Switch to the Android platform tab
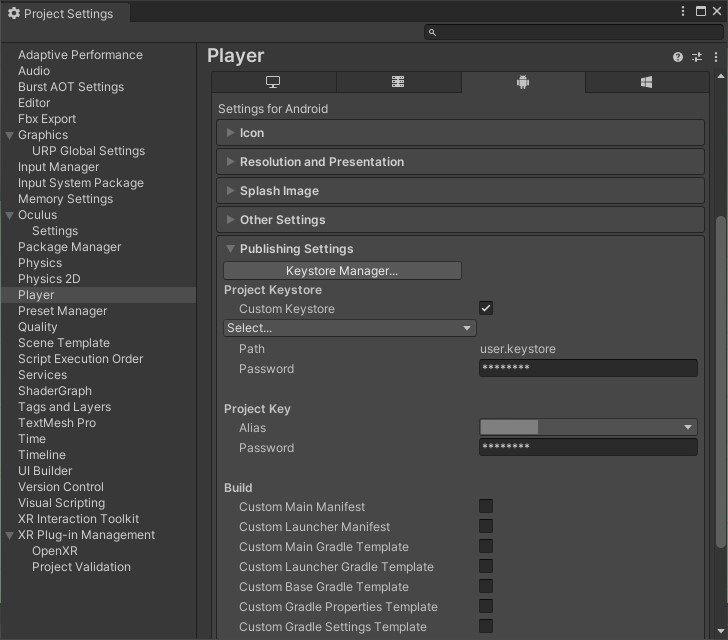728x640 pixels. point(522,83)
